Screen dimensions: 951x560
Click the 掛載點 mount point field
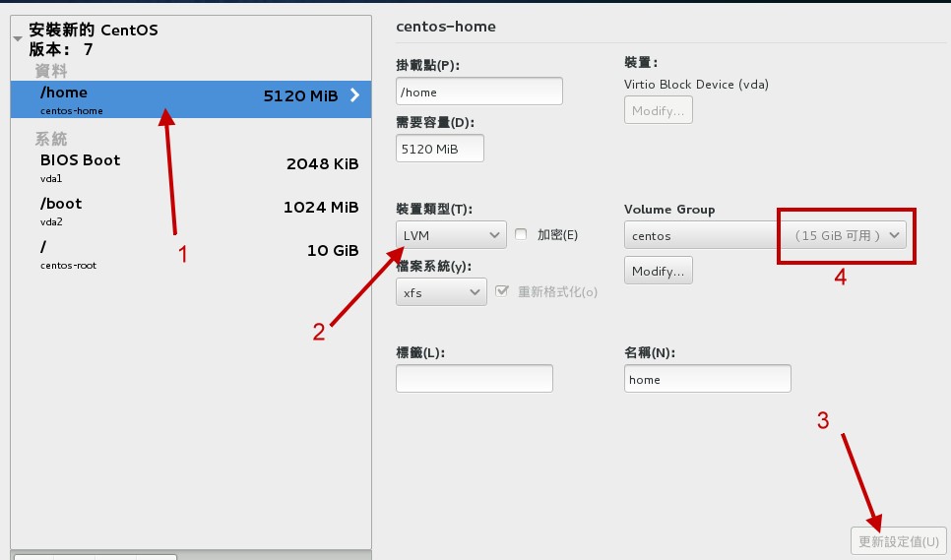tap(478, 92)
